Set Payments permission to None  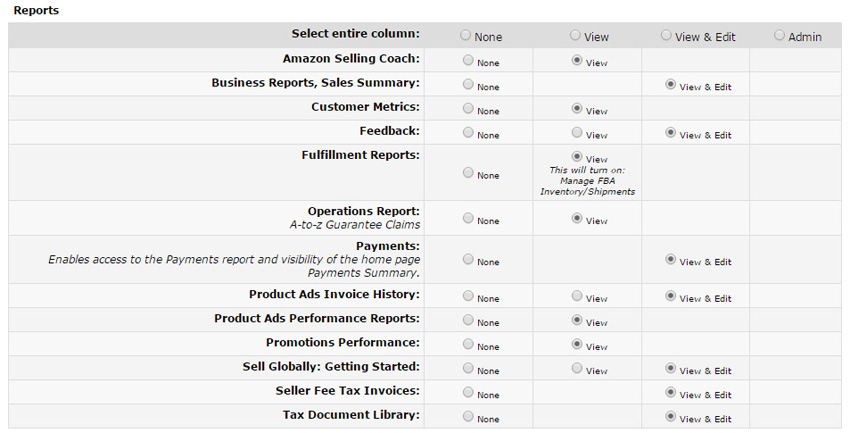coord(468,260)
